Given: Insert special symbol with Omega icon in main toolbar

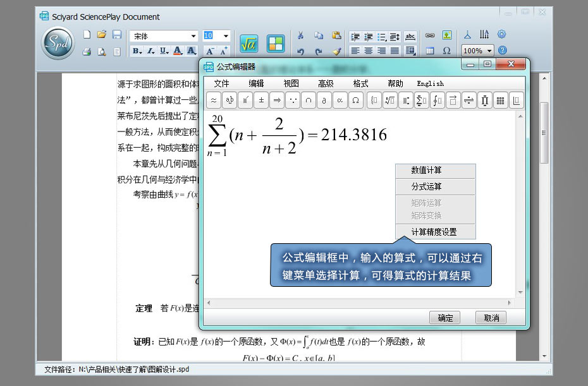Looking at the screenshot, I should pyautogui.click(x=446, y=51).
